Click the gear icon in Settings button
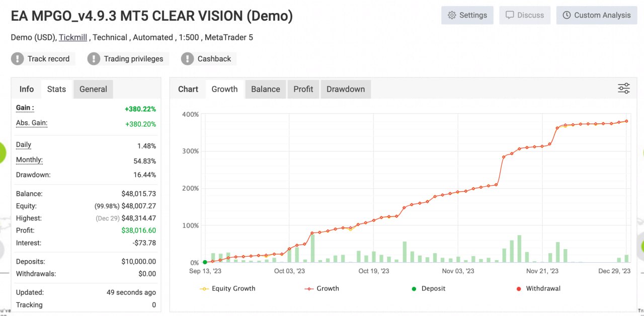The width and height of the screenshot is (644, 316). click(452, 15)
